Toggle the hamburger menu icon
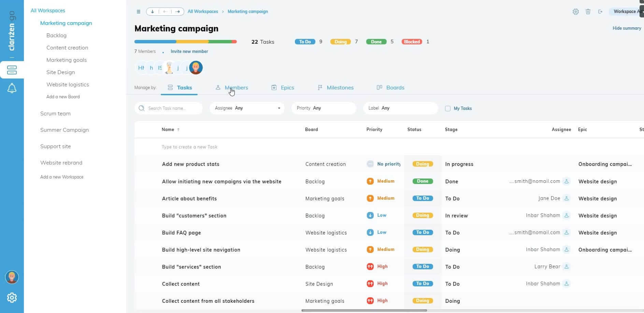 coord(138,12)
